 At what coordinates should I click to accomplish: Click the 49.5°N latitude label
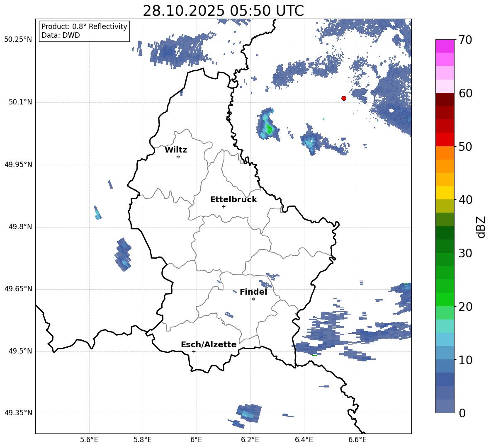(x=20, y=351)
